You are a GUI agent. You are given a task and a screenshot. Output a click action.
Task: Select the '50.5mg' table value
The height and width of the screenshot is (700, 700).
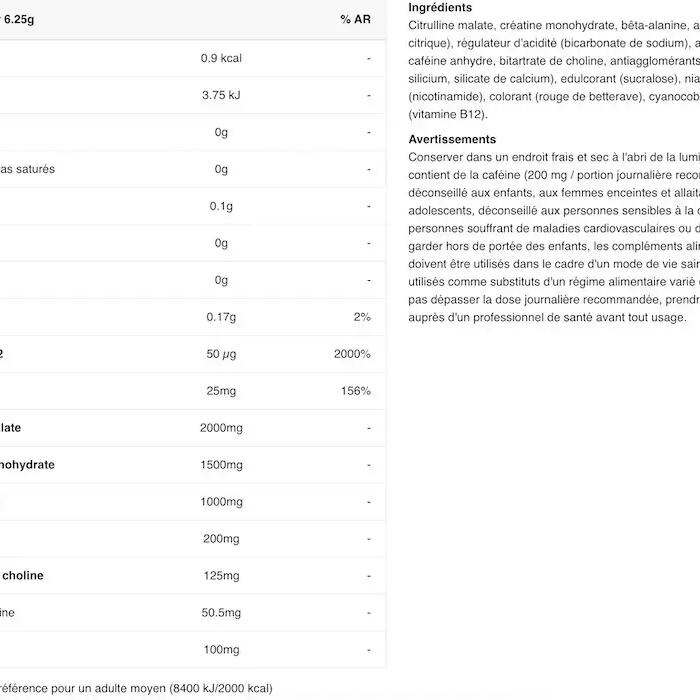[221, 613]
